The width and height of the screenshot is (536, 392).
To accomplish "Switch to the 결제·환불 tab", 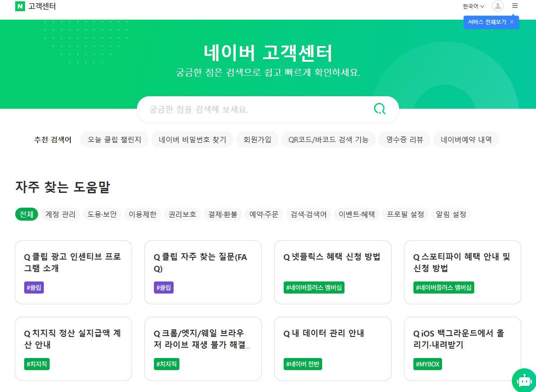I will [x=223, y=214].
